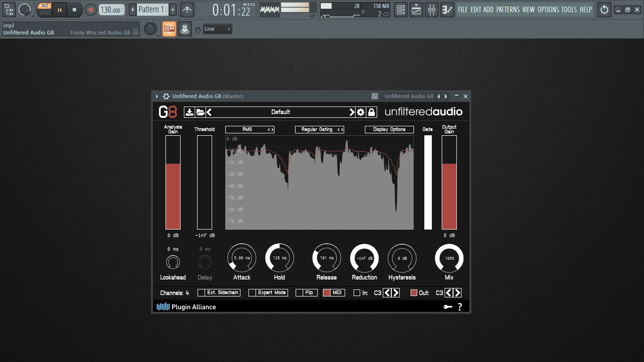Click the Threshold slider
644x362 pixels.
point(205,182)
